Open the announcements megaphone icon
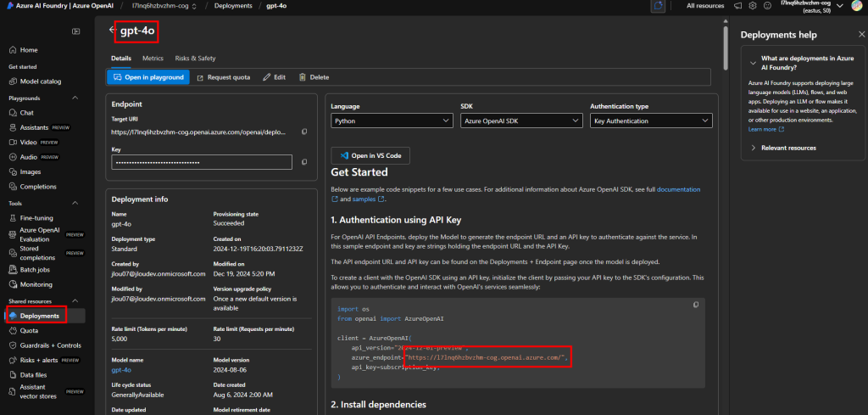 point(737,6)
